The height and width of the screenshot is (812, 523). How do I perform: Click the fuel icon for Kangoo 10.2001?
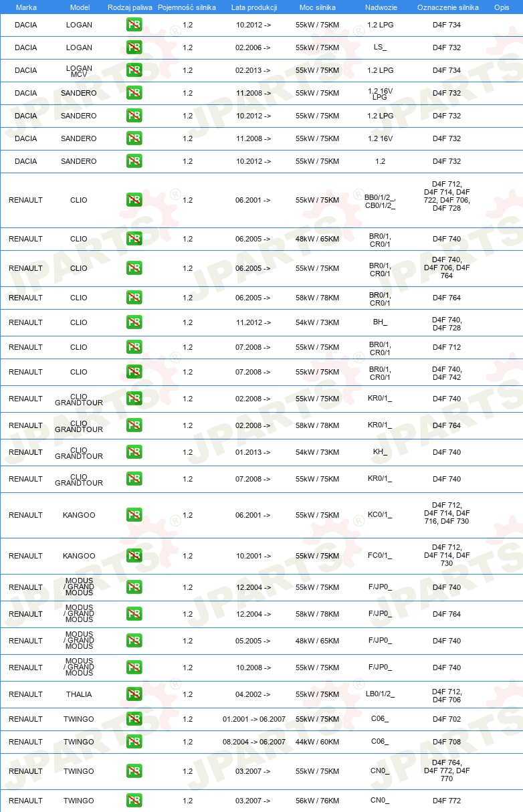134,556
